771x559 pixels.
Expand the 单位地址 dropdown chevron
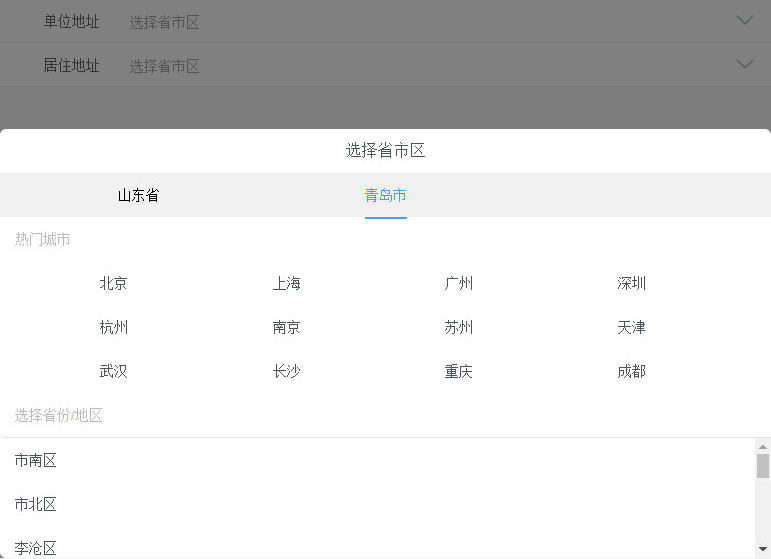tap(744, 20)
